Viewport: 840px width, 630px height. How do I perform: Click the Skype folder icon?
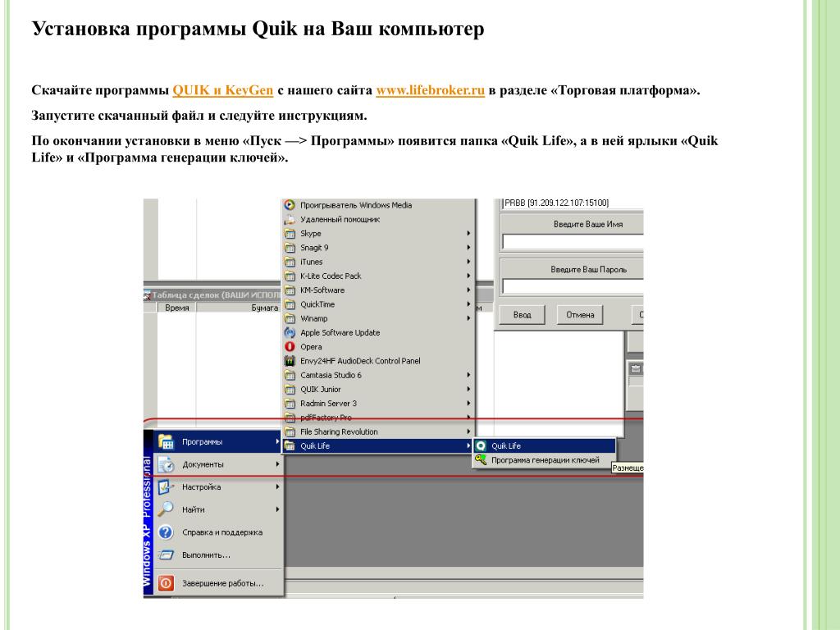[290, 234]
